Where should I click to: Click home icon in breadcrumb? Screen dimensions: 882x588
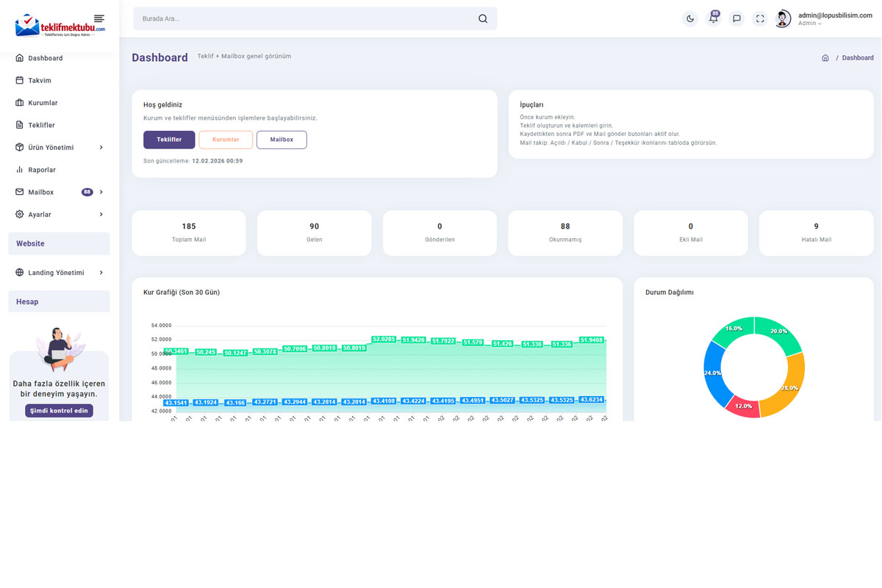click(825, 58)
